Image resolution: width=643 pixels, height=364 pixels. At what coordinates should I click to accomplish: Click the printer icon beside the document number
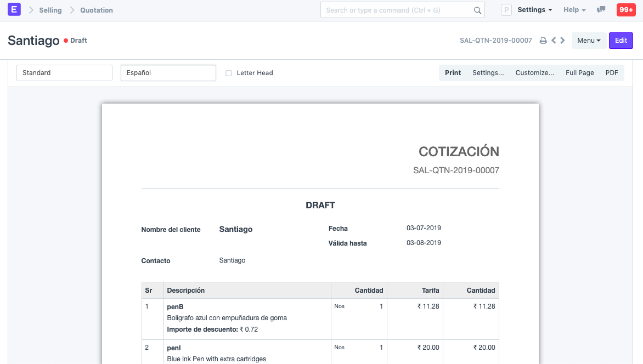(x=543, y=41)
